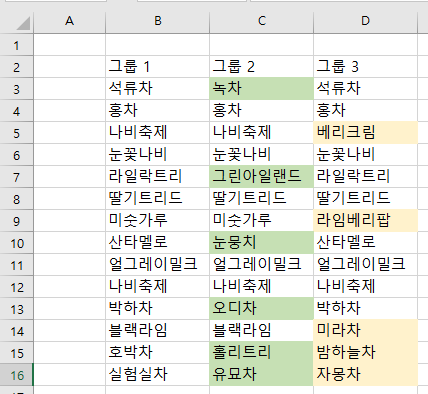
Task: Select row 10 header
Action: click(16, 243)
